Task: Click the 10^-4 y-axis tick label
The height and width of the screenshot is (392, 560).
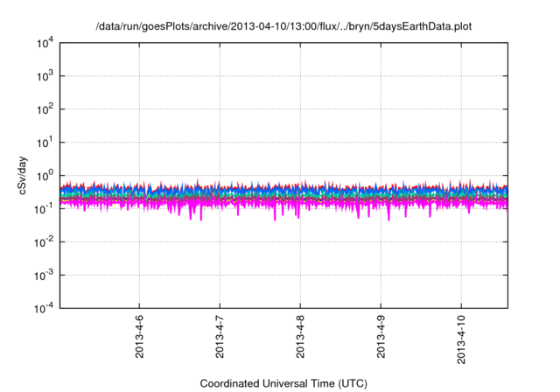Action: pyautogui.click(x=44, y=308)
